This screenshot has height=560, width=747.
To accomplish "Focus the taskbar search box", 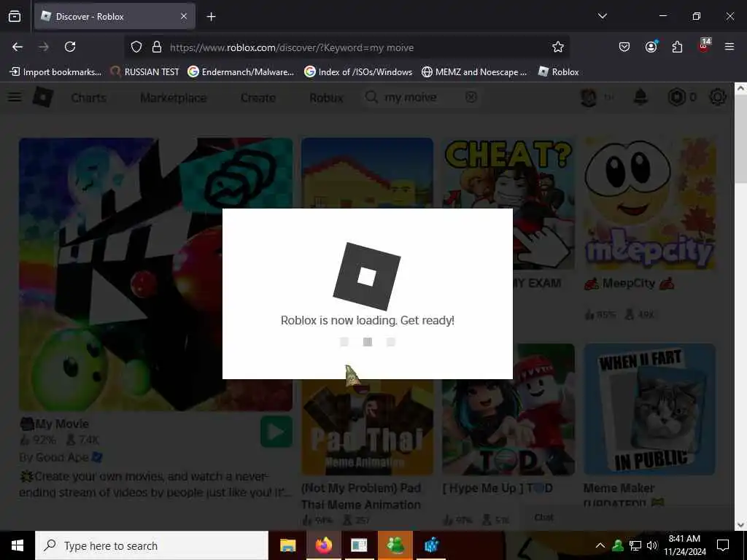I will click(x=152, y=545).
